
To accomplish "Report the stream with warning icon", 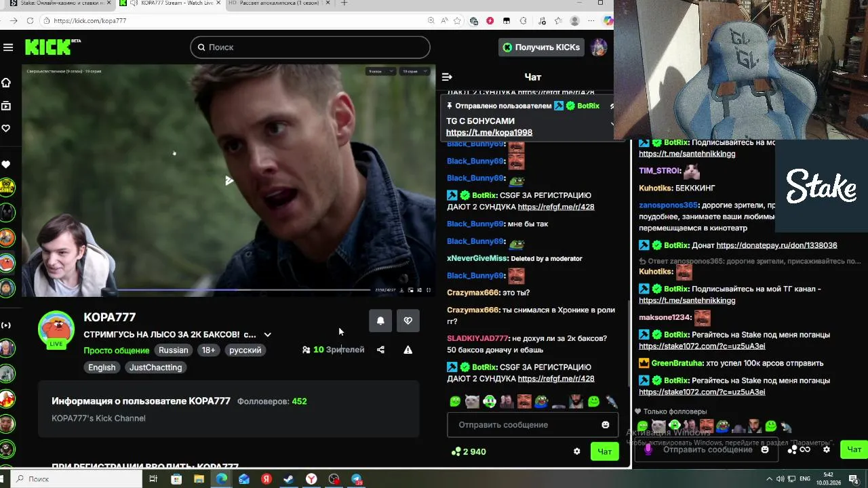I will (408, 350).
